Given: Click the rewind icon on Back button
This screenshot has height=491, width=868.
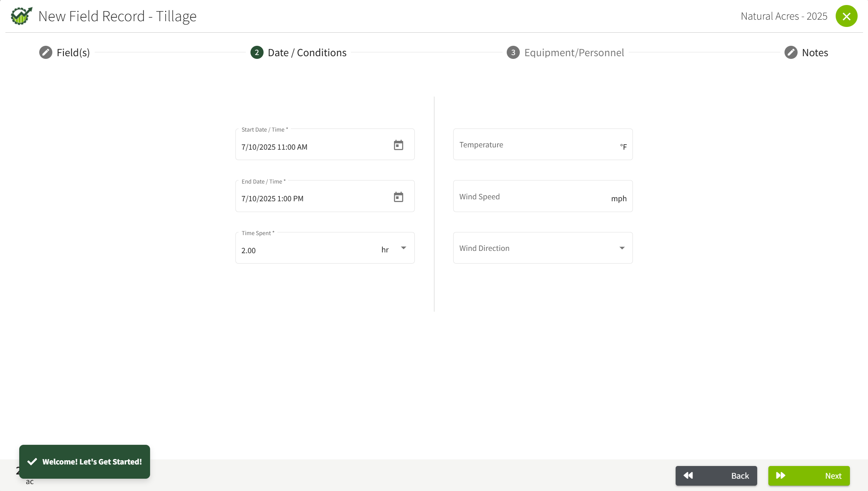Looking at the screenshot, I should pos(688,476).
